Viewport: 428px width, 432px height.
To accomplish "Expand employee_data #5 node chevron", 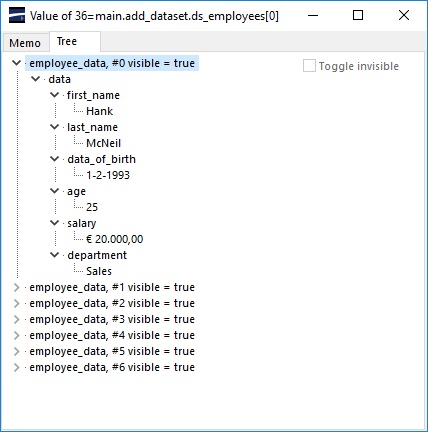I will click(x=16, y=351).
